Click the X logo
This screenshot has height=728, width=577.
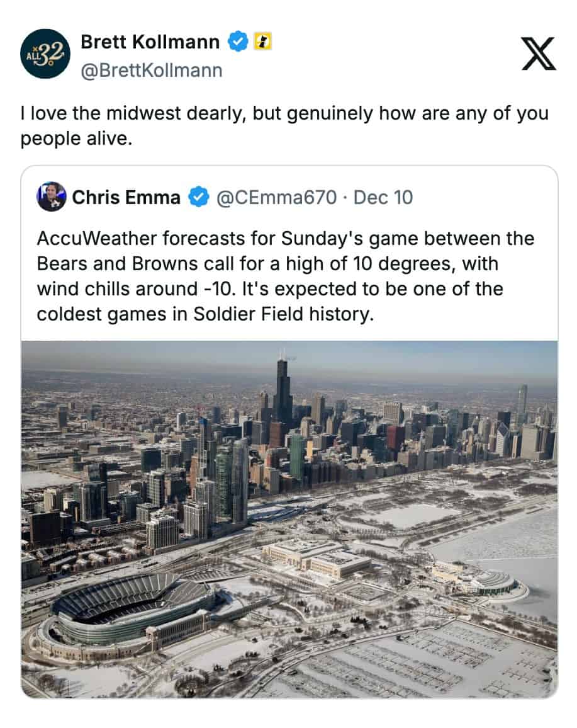click(x=539, y=54)
